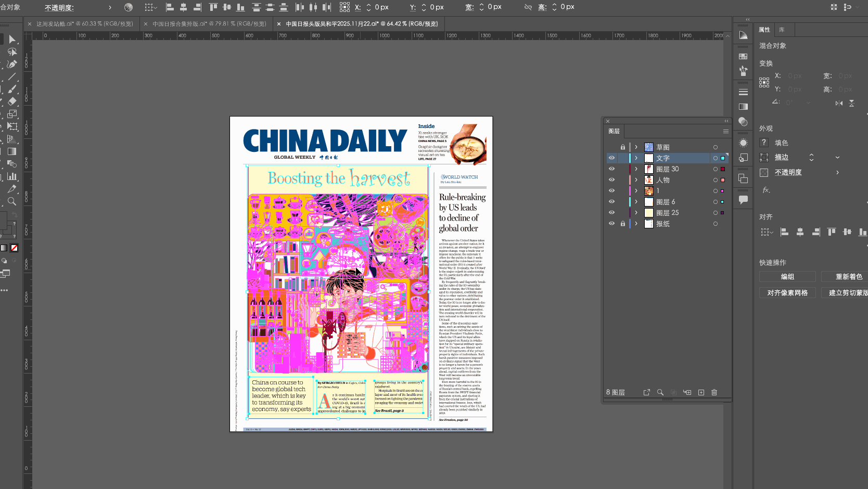Click the reference point grid icon beside X field

(344, 7)
